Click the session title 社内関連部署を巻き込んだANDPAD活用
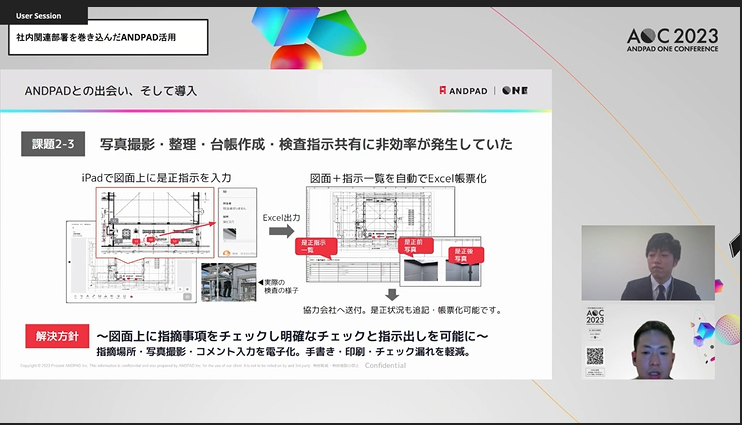Viewport: 742px width, 425px height. (96, 37)
